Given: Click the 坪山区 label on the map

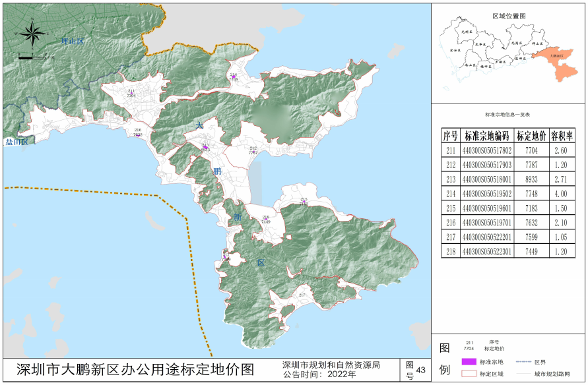Looking at the screenshot, I should point(73,42).
